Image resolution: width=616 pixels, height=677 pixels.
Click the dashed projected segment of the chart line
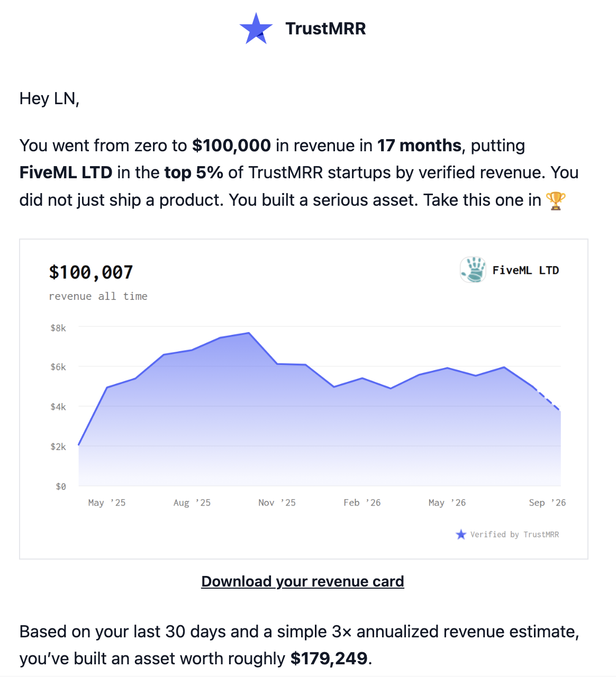click(547, 399)
